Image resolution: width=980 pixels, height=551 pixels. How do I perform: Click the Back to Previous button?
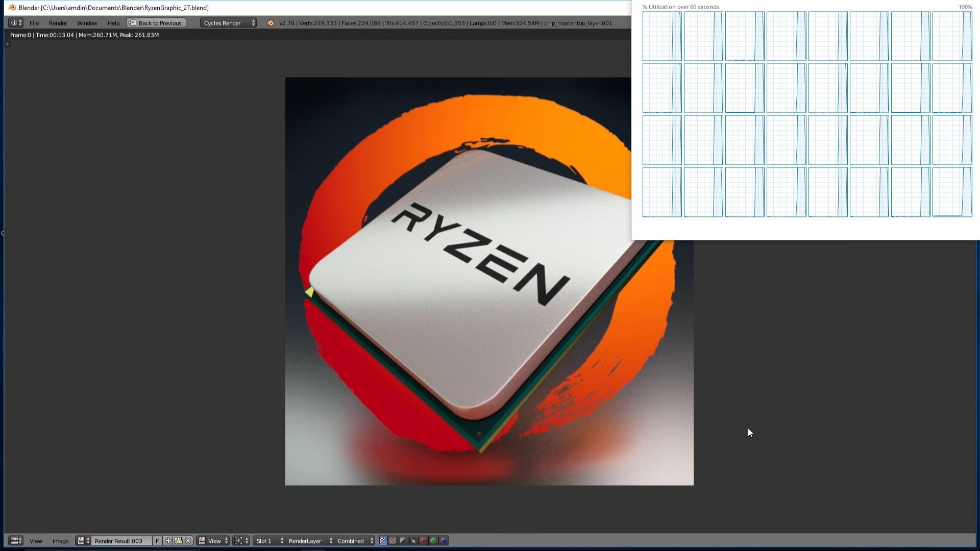[x=156, y=23]
